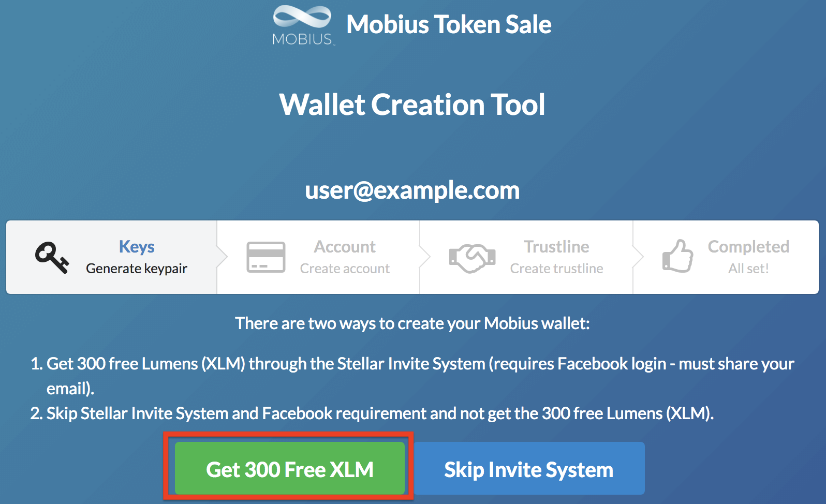The height and width of the screenshot is (504, 826).
Task: Open the Trustline step title
Action: coord(556,247)
